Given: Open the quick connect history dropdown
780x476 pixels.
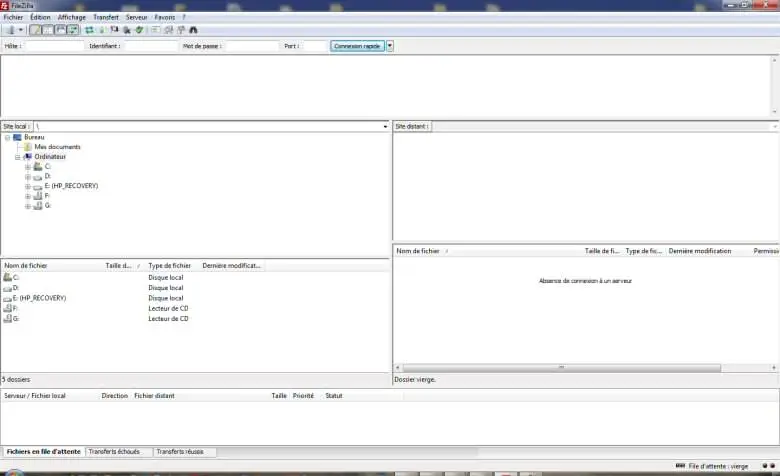Looking at the screenshot, I should click(390, 46).
